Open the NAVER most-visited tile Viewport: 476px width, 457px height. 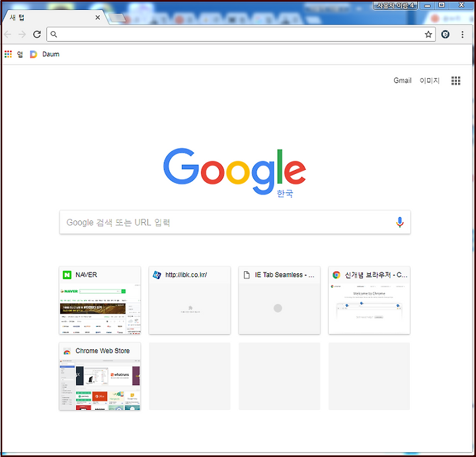[x=100, y=300]
